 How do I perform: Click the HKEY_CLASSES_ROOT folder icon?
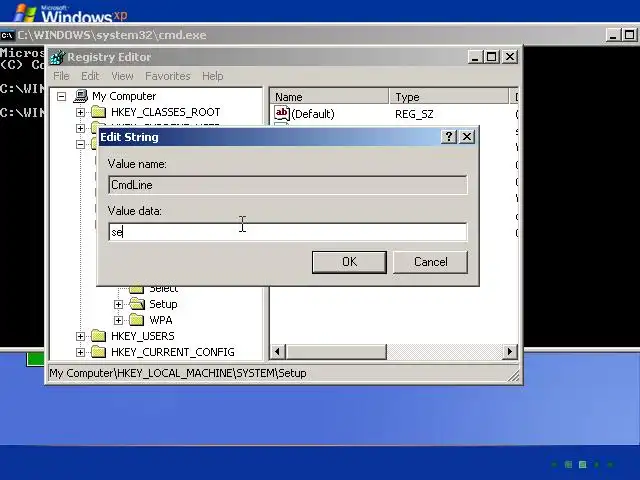pyautogui.click(x=98, y=112)
